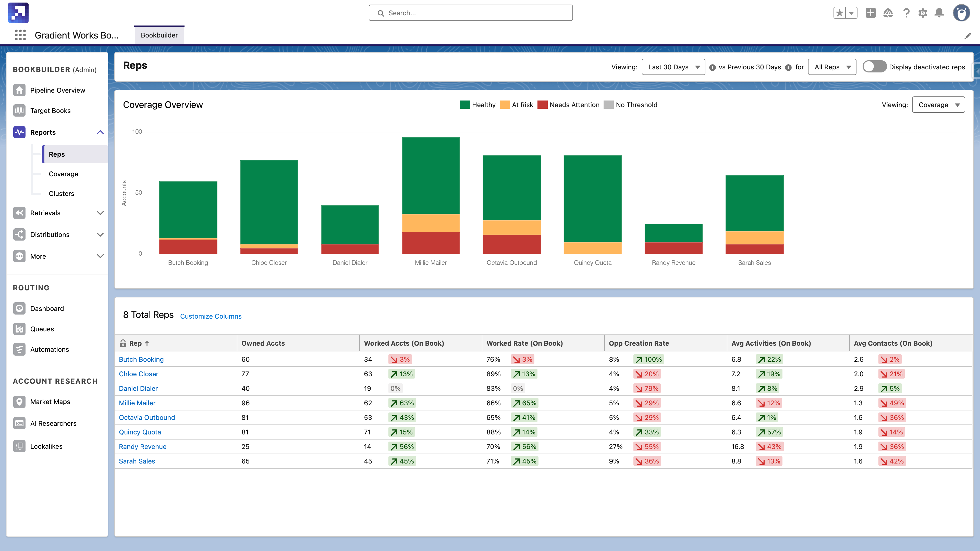This screenshot has width=980, height=551.
Task: Click the Dashboard icon under Routing
Action: pos(19,308)
